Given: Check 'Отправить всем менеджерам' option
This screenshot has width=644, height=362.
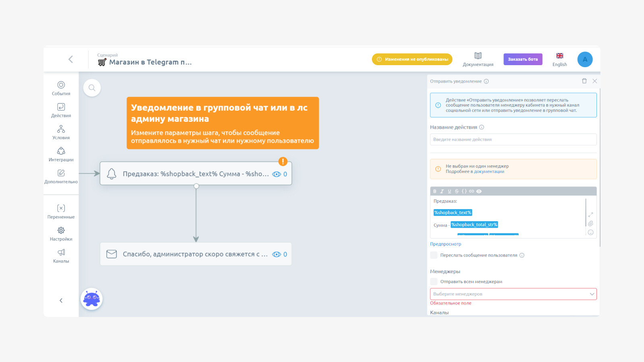Looking at the screenshot, I should point(434,282).
